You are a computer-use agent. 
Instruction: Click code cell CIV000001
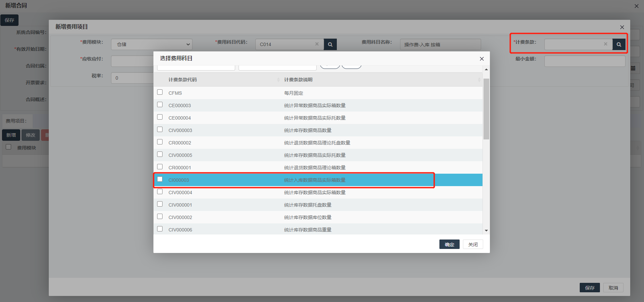pos(180,205)
